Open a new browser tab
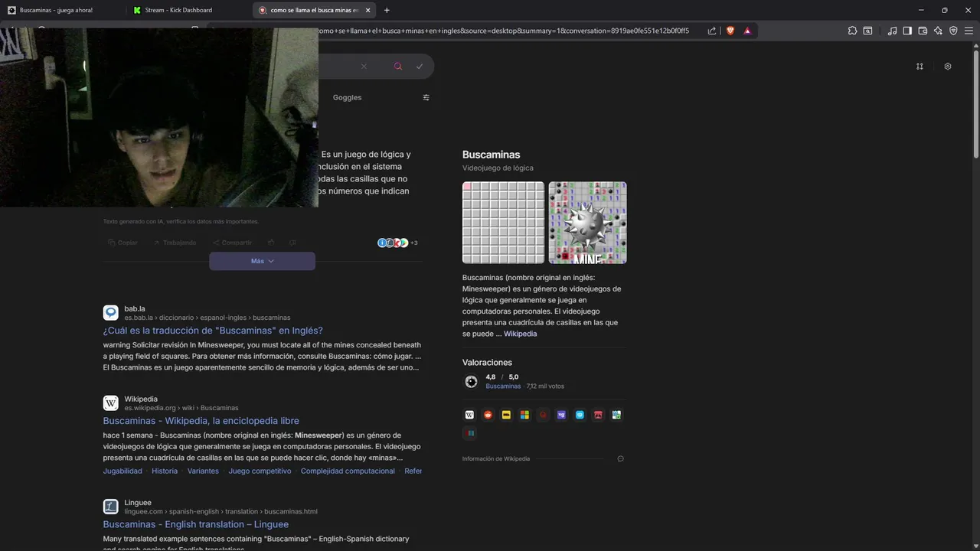The width and height of the screenshot is (980, 551). 387,10
